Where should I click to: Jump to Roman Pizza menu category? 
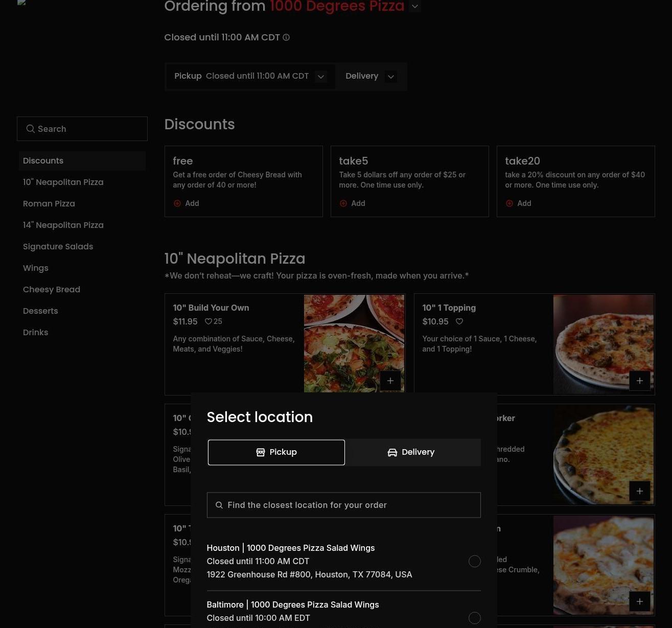(x=49, y=203)
